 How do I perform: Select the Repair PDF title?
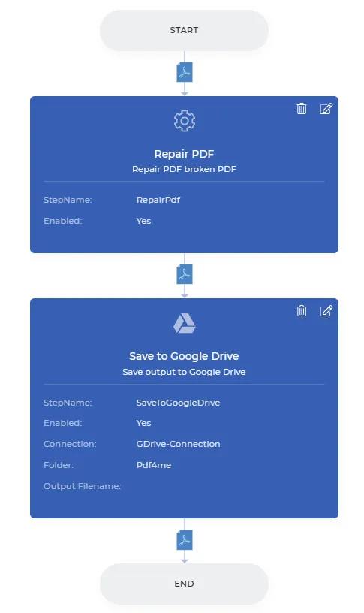[184, 154]
